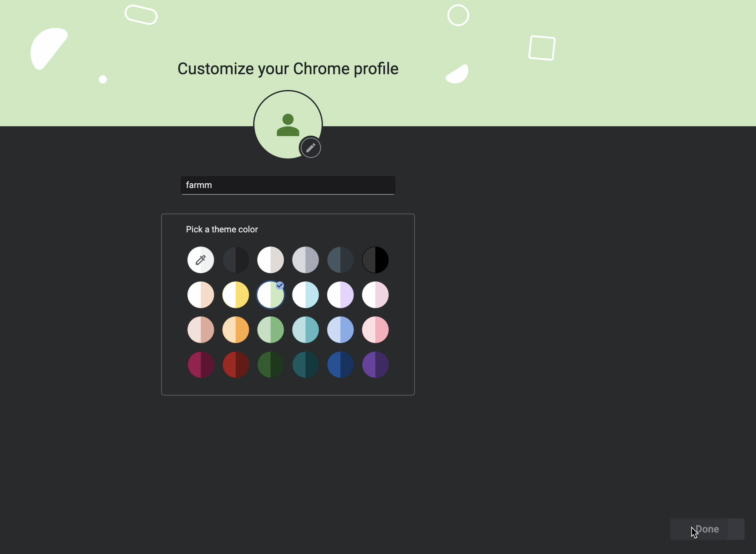756x554 pixels.
Task: Choose the light lavender theme color
Action: click(341, 295)
